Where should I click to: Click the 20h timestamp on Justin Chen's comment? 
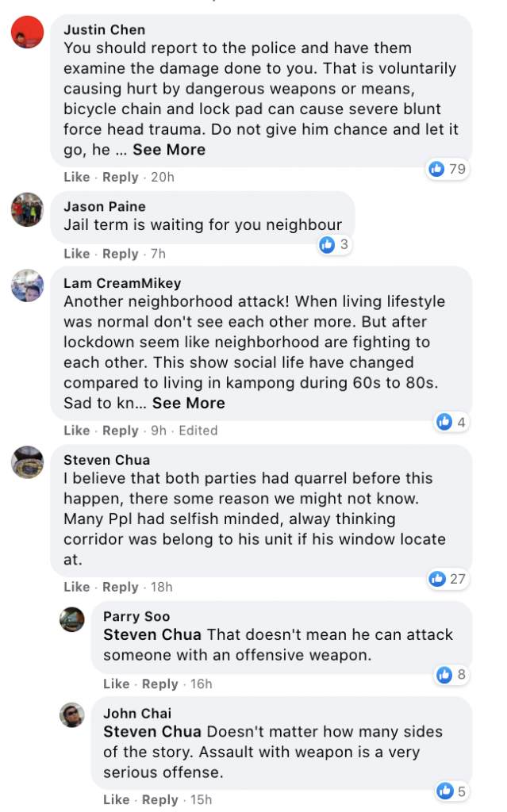[x=162, y=178]
